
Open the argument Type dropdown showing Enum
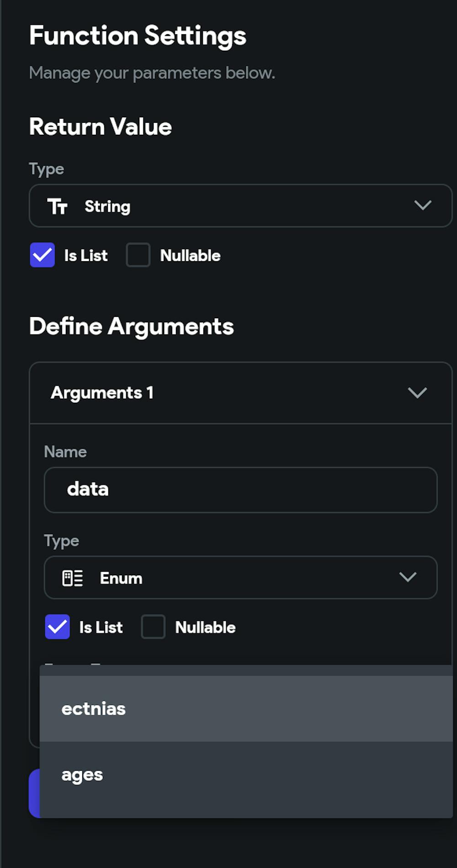point(408,578)
